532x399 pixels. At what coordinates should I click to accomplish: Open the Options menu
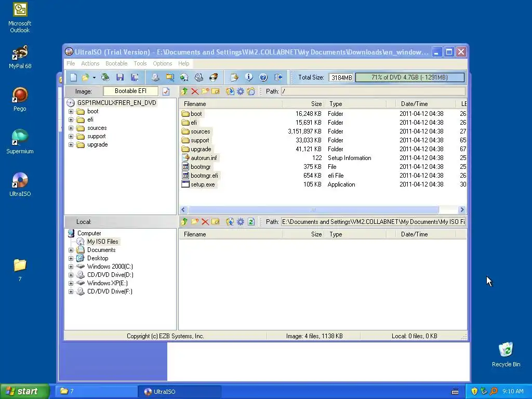(163, 63)
